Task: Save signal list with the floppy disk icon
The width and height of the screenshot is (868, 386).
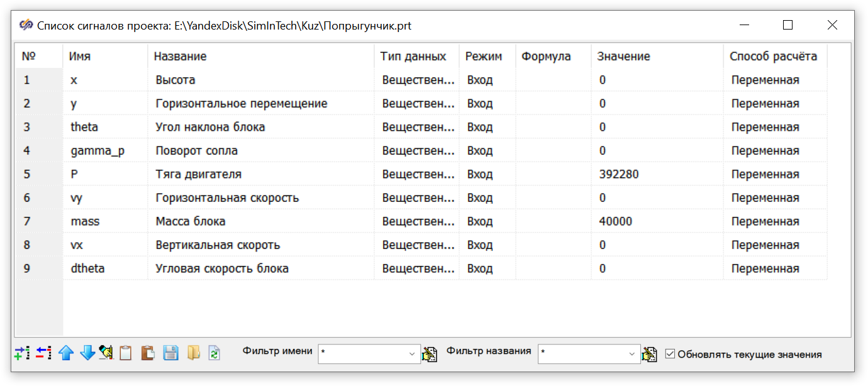Action: [170, 353]
